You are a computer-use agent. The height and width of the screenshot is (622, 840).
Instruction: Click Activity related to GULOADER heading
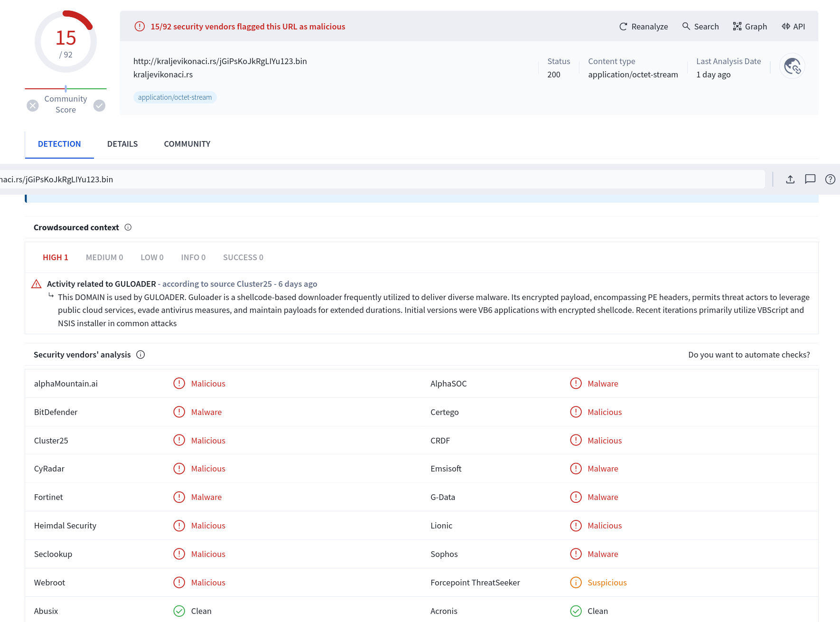click(102, 284)
